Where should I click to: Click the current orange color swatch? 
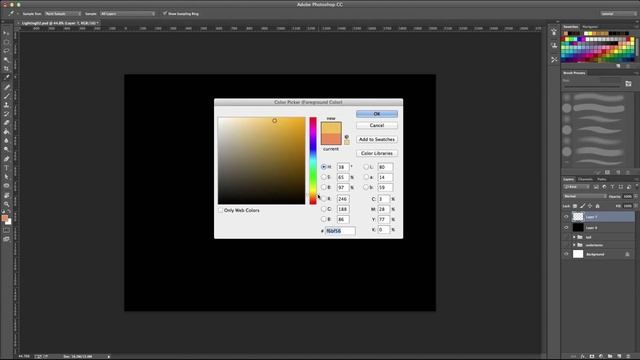(331, 139)
